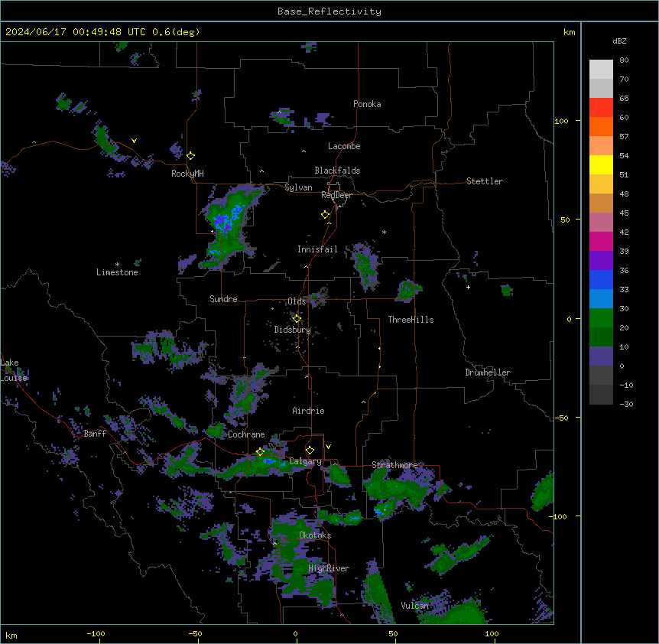Click the Blackfalds label

click(337, 171)
